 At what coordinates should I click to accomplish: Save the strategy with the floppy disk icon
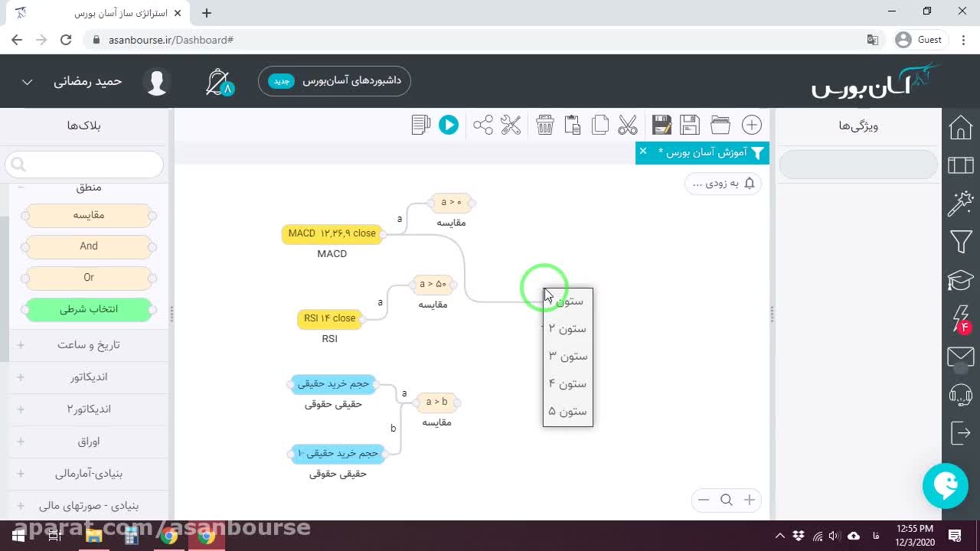tap(690, 125)
